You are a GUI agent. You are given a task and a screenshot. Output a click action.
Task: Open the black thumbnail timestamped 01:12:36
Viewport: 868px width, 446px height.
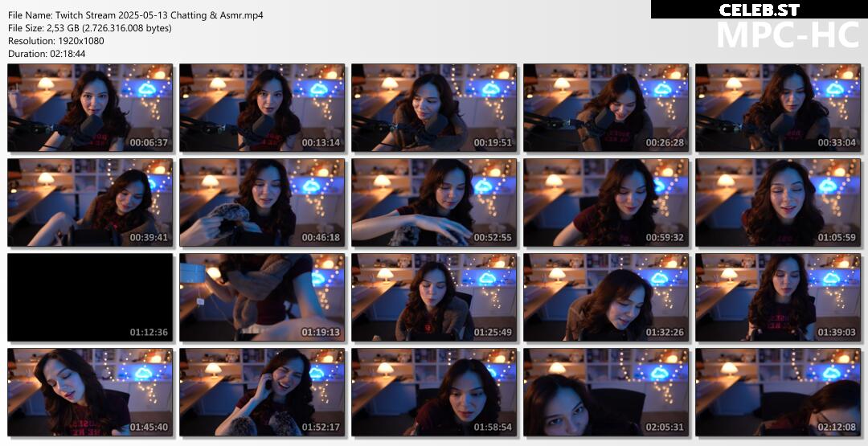[x=90, y=297]
